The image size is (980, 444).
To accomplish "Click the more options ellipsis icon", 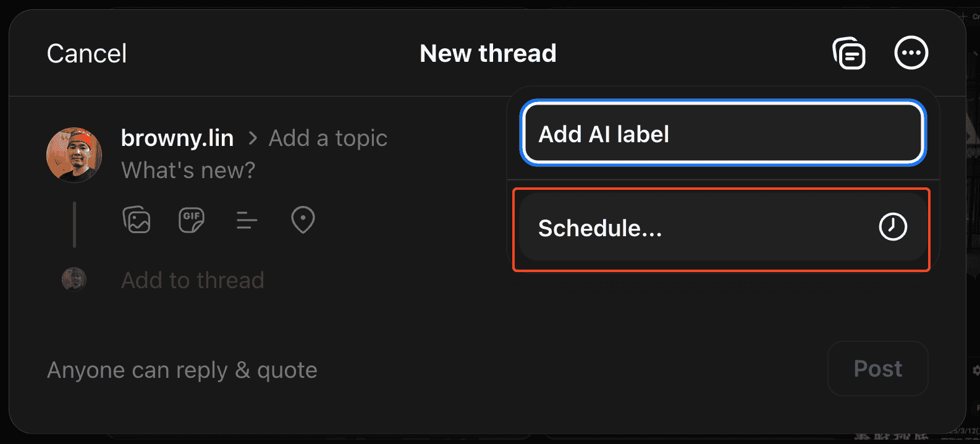I will (911, 53).
